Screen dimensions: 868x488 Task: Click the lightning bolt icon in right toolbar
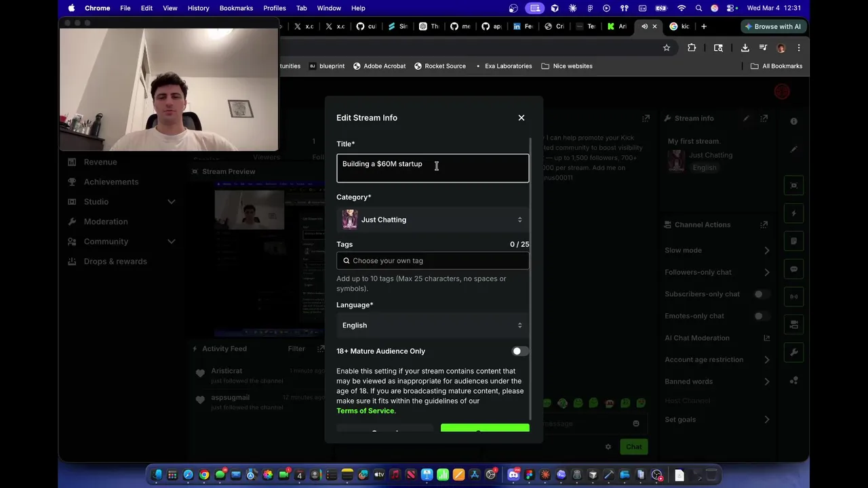coord(794,213)
